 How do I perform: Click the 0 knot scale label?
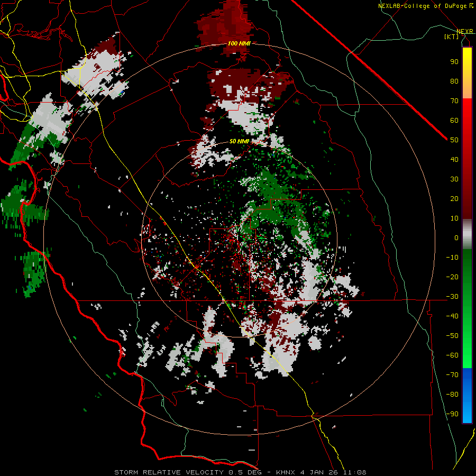tap(456, 237)
